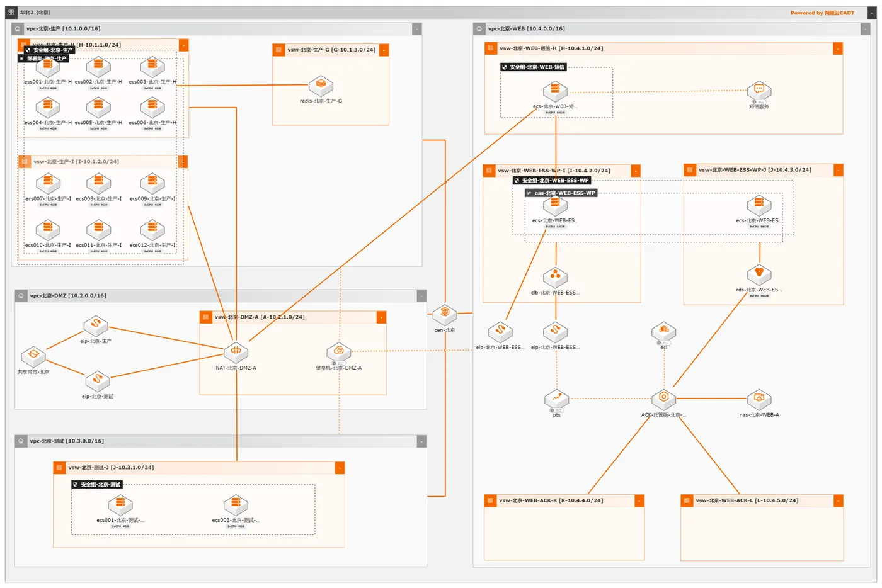Select the ecs002-北京-生产-H server icon
882x588 pixels.
coord(98,67)
